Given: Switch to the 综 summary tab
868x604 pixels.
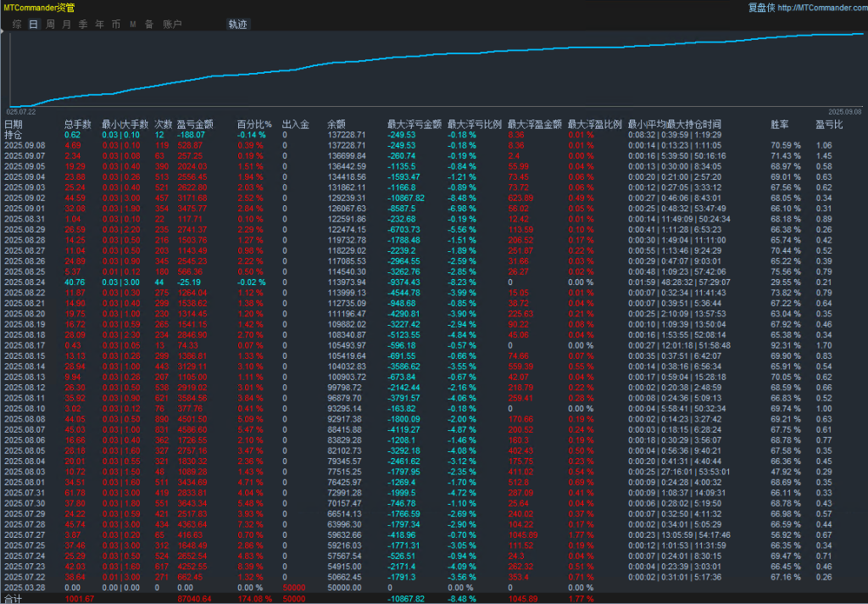Looking at the screenshot, I should click(x=17, y=25).
